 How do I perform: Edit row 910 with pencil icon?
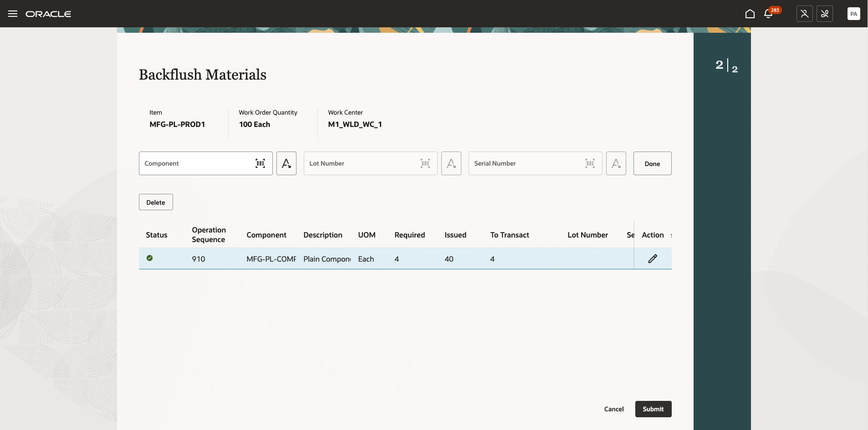point(653,258)
